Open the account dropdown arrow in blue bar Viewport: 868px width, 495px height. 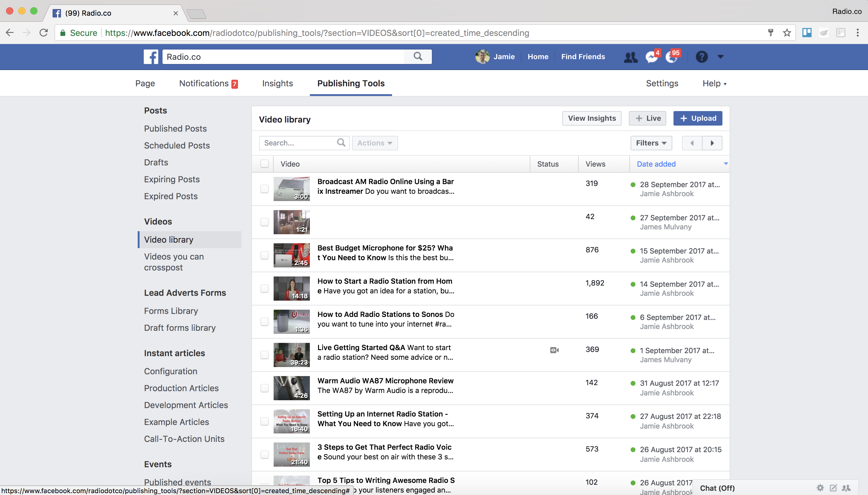720,57
